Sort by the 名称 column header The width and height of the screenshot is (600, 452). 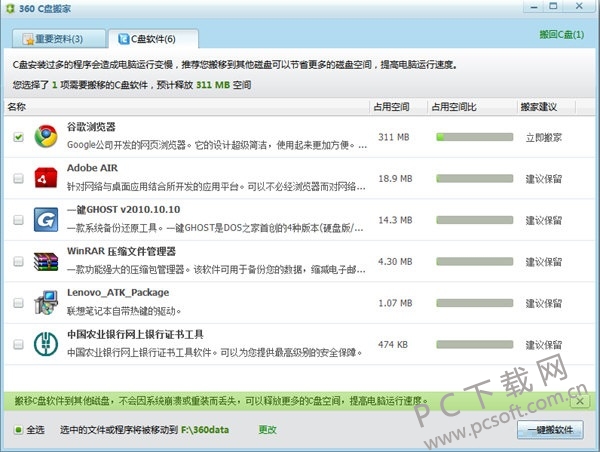(x=187, y=107)
